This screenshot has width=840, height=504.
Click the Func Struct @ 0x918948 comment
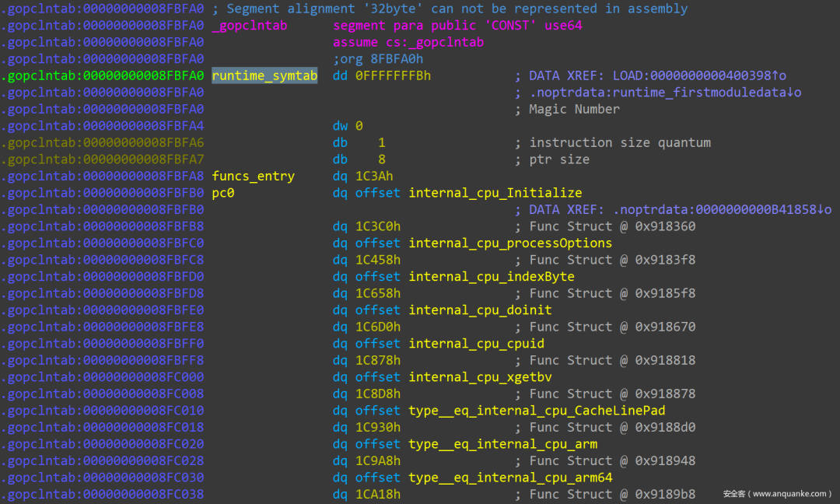coord(612,461)
